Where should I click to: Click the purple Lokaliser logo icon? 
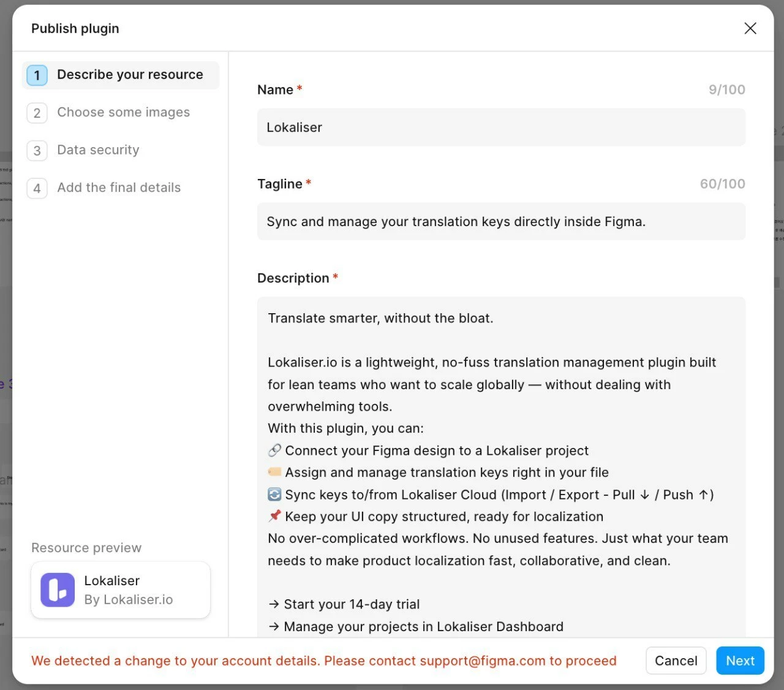[58, 590]
